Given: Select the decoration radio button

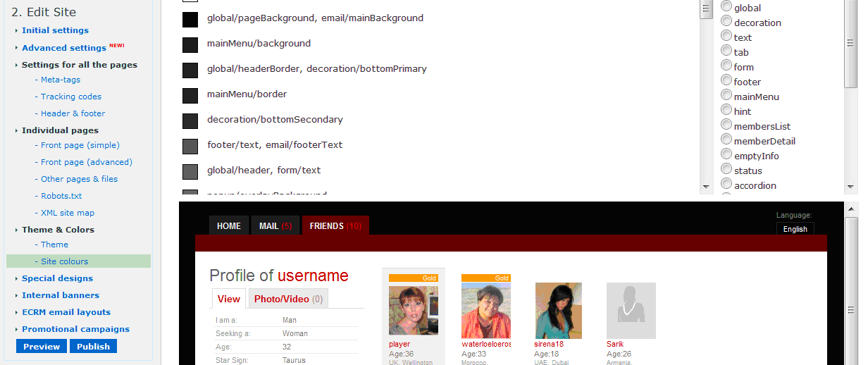Looking at the screenshot, I should pos(726,21).
